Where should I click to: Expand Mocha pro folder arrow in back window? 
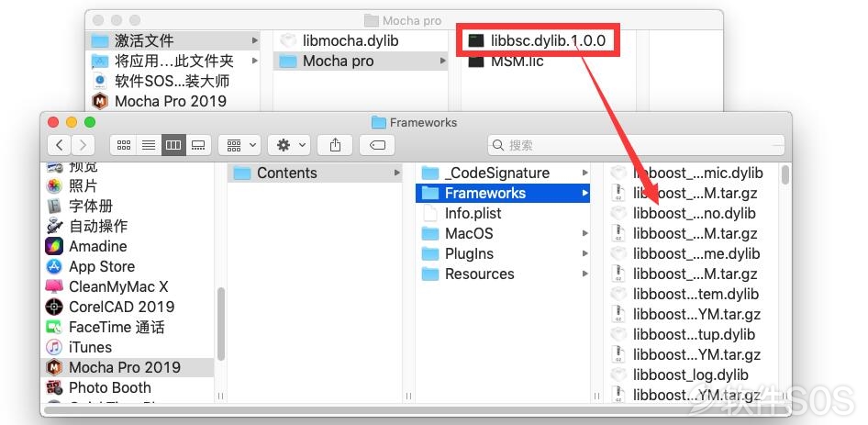[442, 61]
